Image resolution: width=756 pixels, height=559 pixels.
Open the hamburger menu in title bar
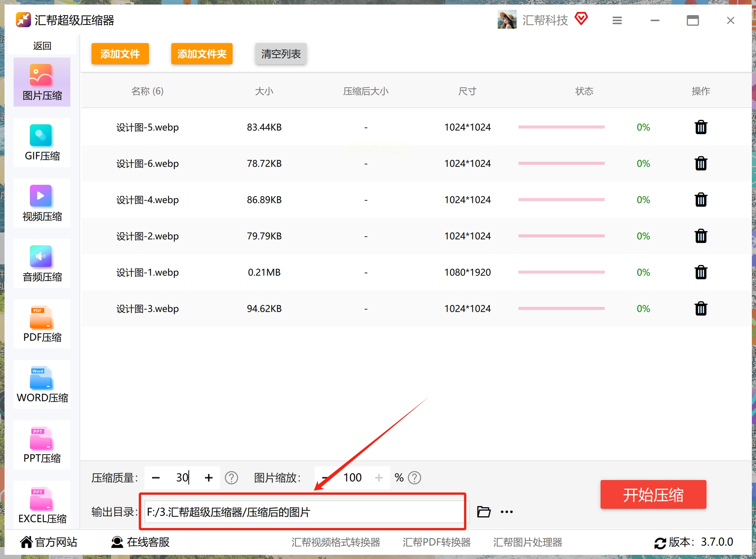coord(617,20)
